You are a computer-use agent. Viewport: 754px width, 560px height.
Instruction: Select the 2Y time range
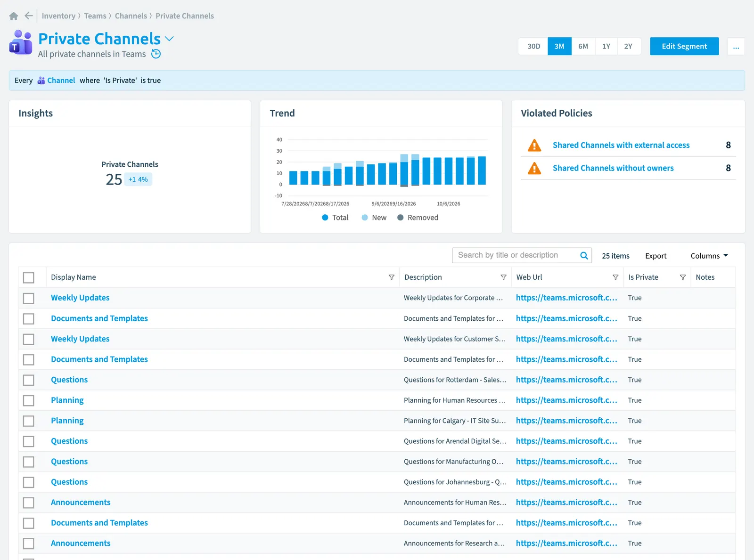(629, 46)
